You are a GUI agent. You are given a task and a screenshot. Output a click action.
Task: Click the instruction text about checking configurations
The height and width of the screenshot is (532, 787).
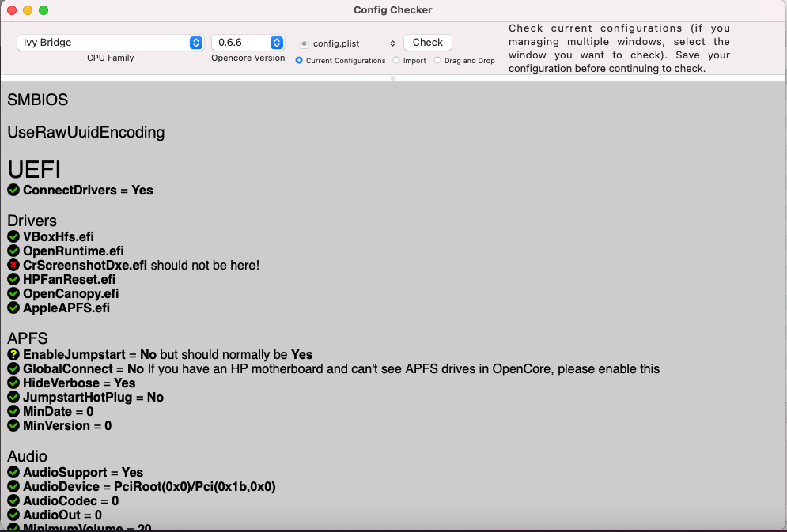619,48
